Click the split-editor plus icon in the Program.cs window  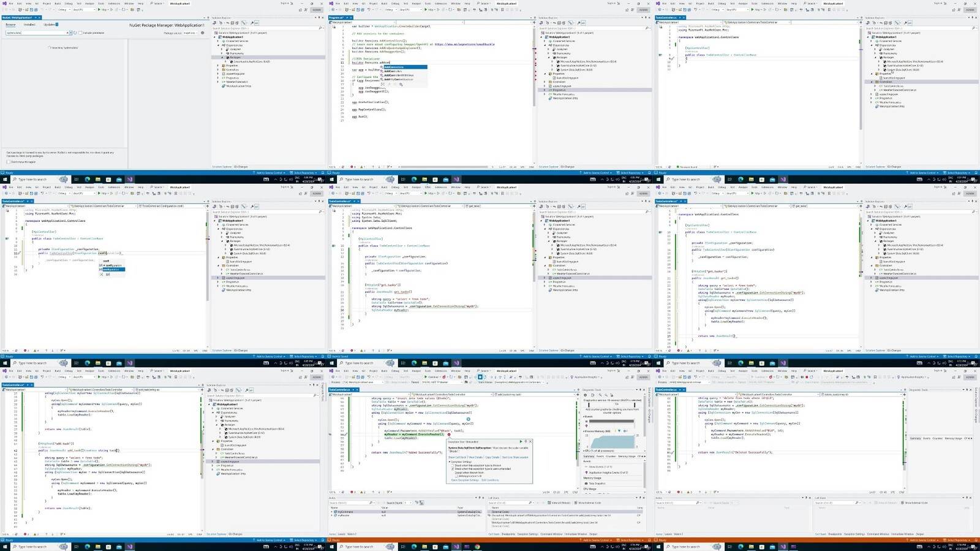(x=533, y=22)
